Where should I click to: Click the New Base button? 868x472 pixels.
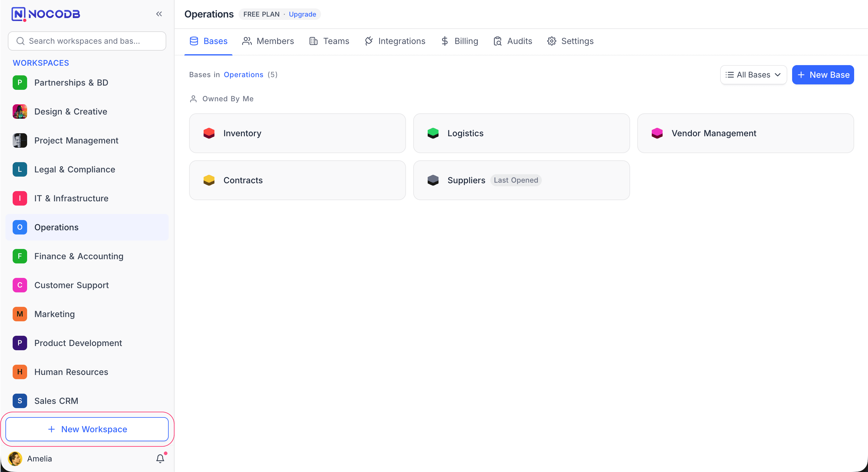tap(823, 75)
